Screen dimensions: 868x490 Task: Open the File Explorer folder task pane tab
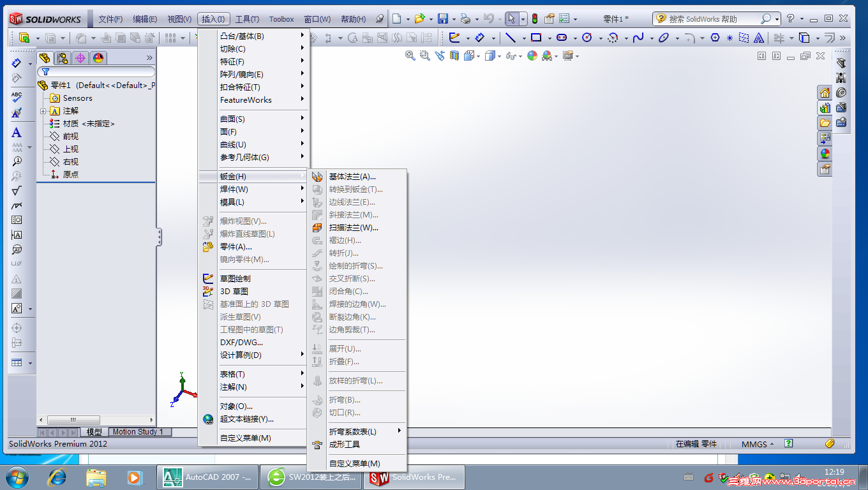pyautogui.click(x=825, y=123)
